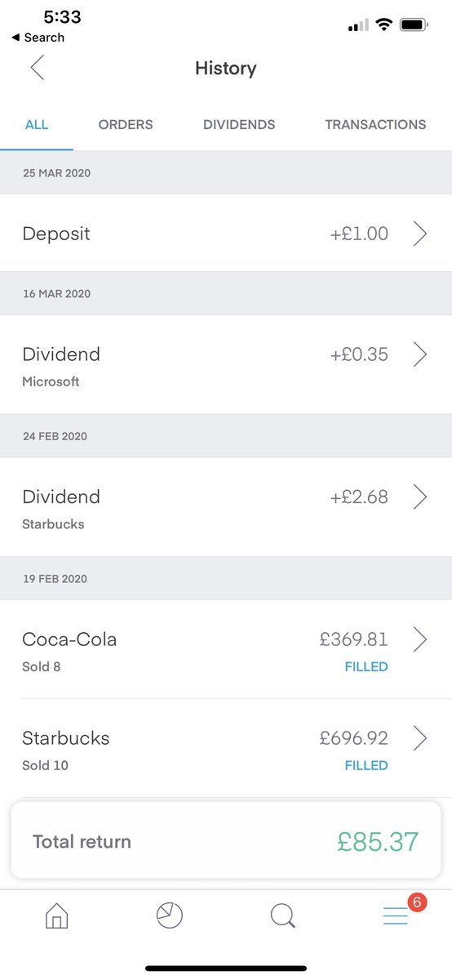Open Starbucks sold order chevron
This screenshot has width=452, height=980.
pos(419,738)
